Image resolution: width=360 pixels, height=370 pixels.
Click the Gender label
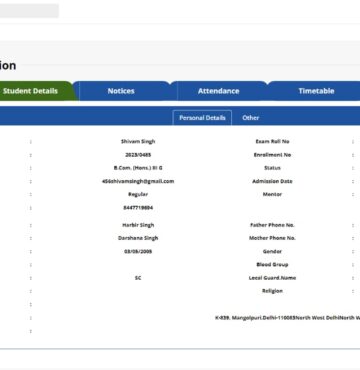272,251
